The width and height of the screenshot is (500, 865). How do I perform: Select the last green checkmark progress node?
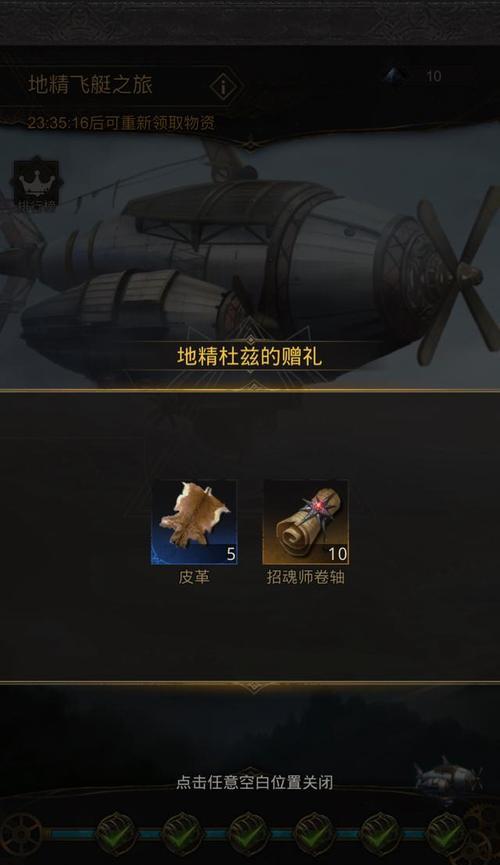pos(445,833)
